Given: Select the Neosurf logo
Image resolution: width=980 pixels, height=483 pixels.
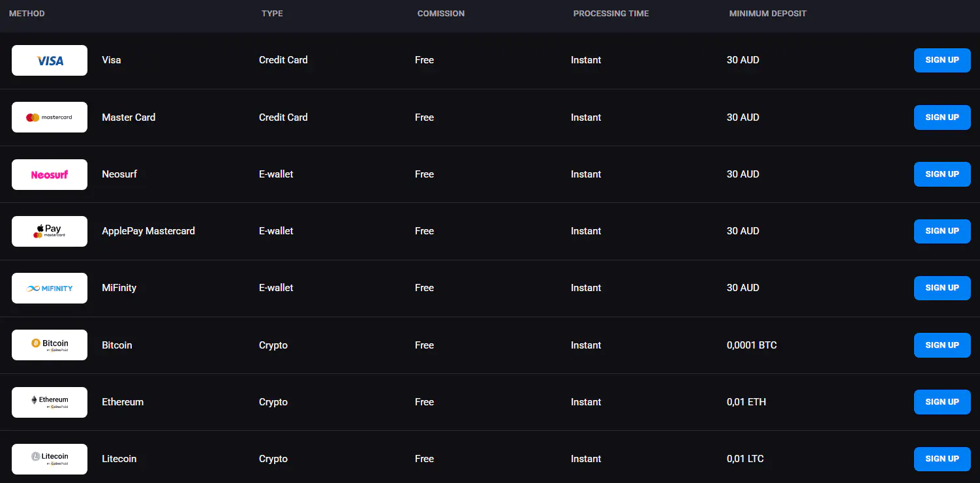Looking at the screenshot, I should 50,174.
